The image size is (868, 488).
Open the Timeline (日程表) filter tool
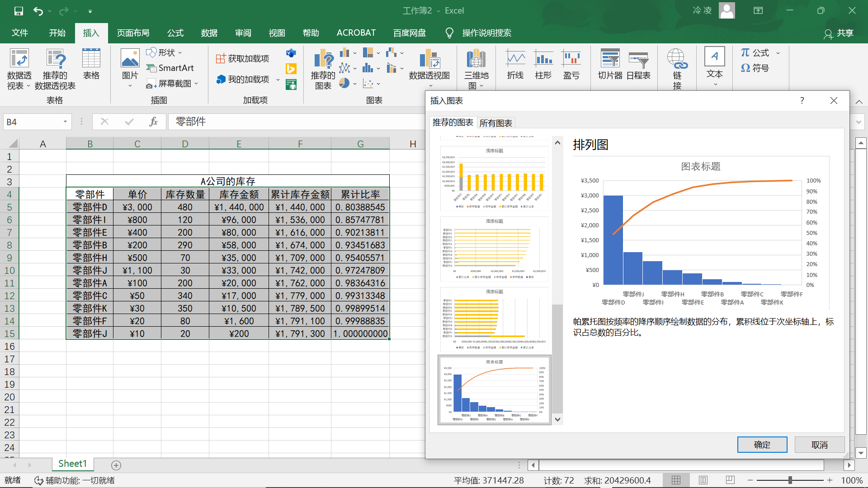click(x=638, y=64)
